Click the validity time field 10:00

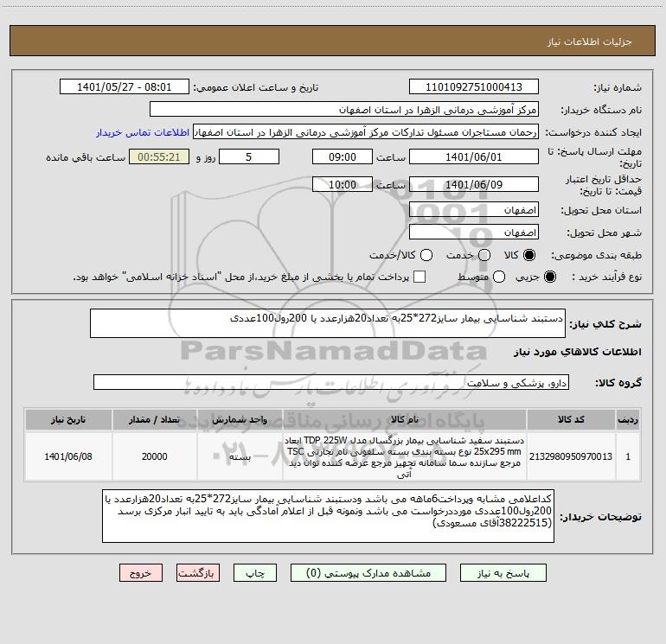(x=343, y=184)
